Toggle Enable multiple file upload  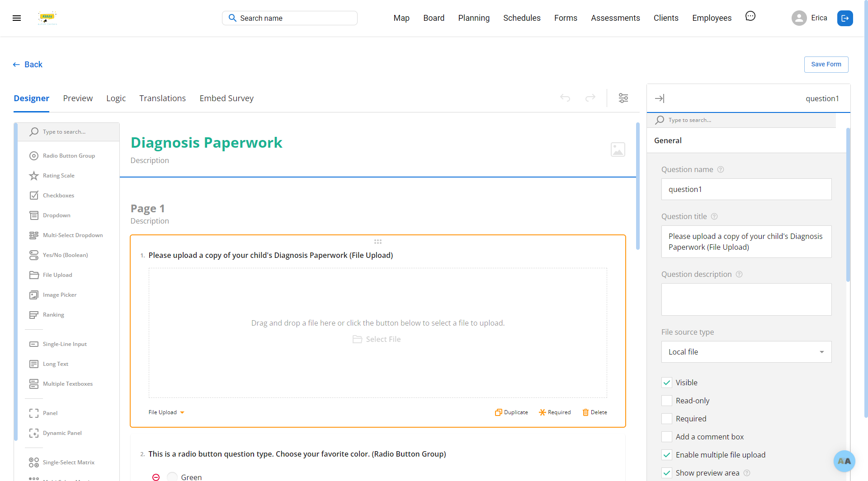pyautogui.click(x=667, y=455)
